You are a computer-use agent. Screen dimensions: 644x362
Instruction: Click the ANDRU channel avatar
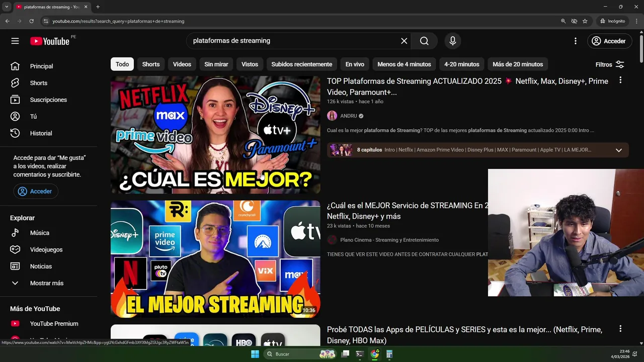[332, 116]
